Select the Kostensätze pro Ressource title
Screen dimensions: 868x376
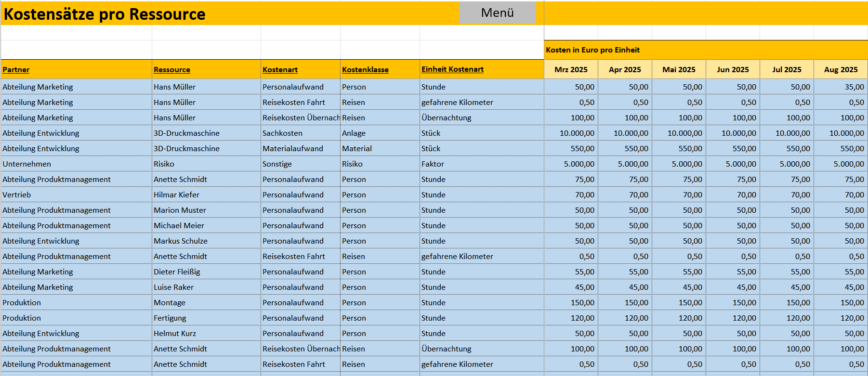pos(105,14)
